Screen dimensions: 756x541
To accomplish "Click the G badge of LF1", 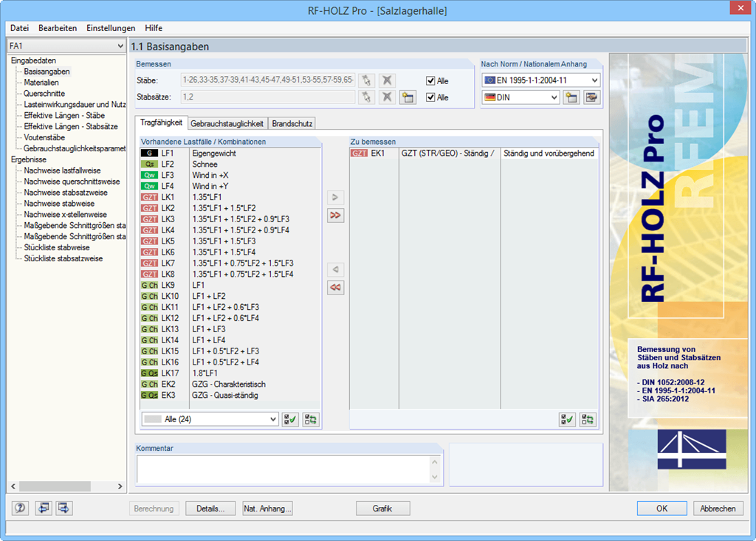I will 149,154.
